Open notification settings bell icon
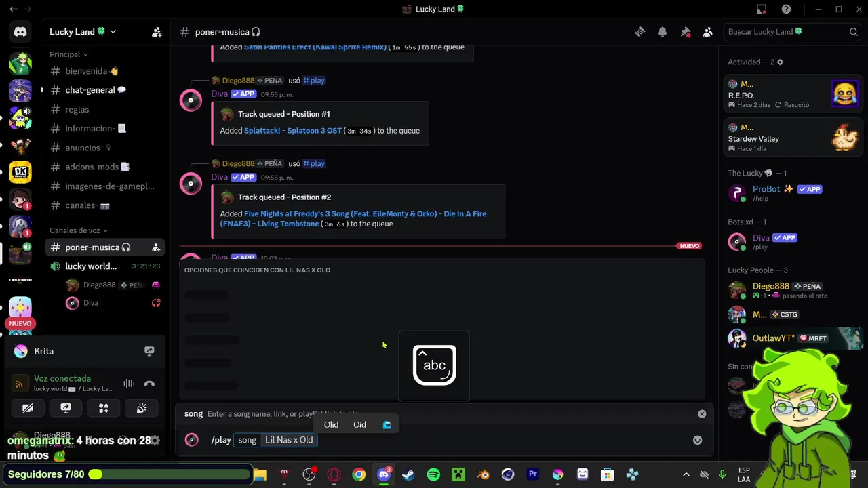The height and width of the screenshot is (488, 868). click(x=663, y=32)
